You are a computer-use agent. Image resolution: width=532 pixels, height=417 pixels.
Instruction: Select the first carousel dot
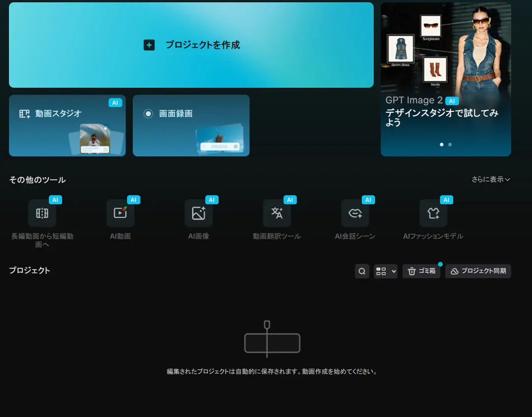coord(441,144)
